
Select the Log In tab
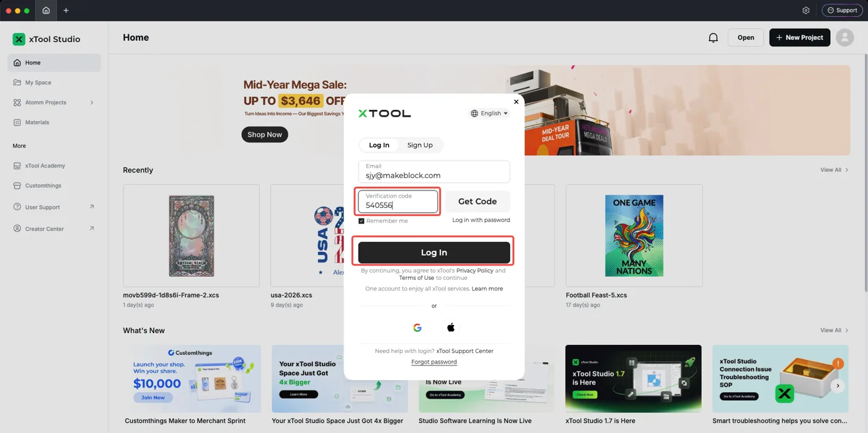(x=379, y=145)
